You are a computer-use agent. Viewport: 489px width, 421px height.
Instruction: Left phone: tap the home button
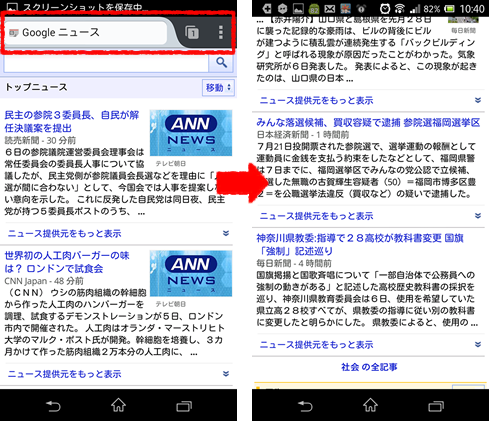point(119,405)
